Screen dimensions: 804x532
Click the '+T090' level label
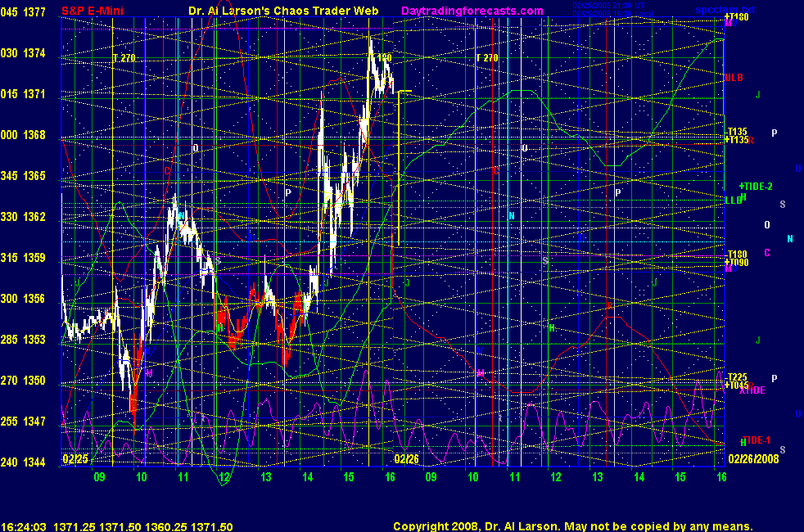[x=736, y=263]
